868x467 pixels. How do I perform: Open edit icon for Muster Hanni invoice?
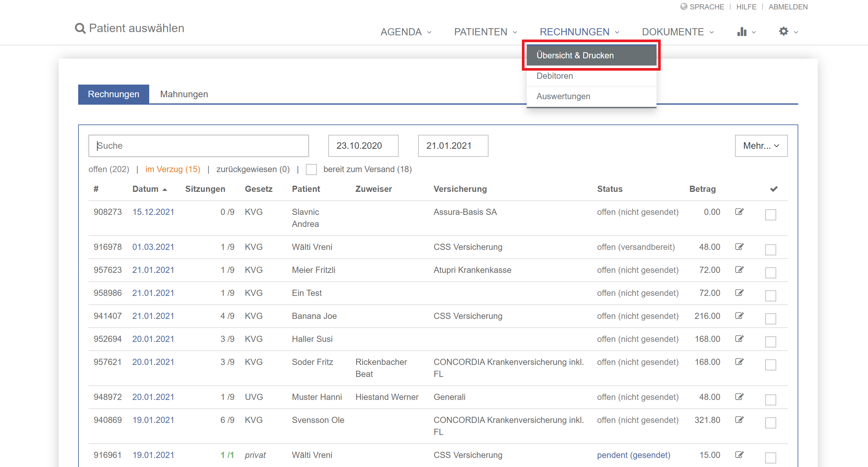[739, 397]
